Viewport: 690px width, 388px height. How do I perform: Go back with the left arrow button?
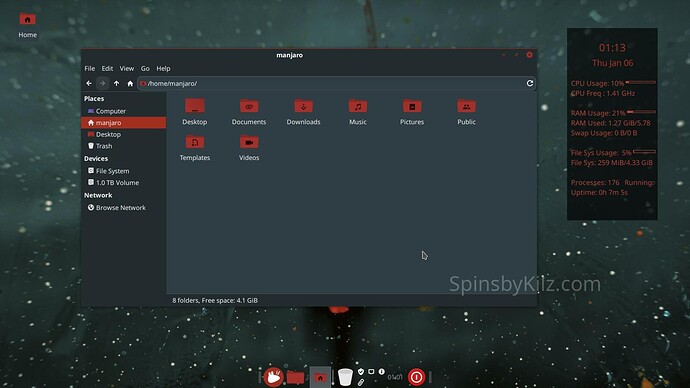click(x=89, y=83)
